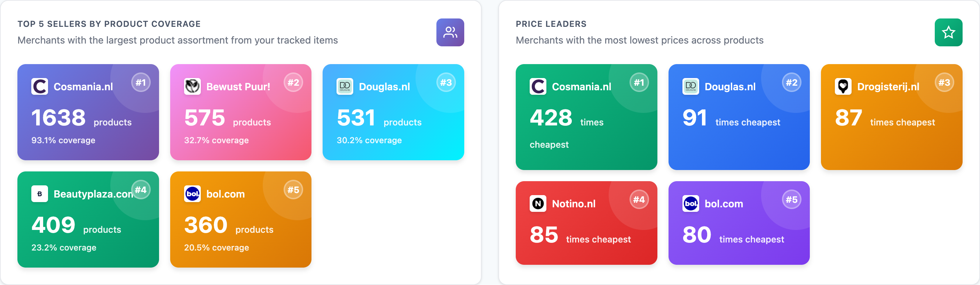Image resolution: width=980 pixels, height=285 pixels.
Task: Open the Notino.nl price leader card
Action: tap(586, 223)
